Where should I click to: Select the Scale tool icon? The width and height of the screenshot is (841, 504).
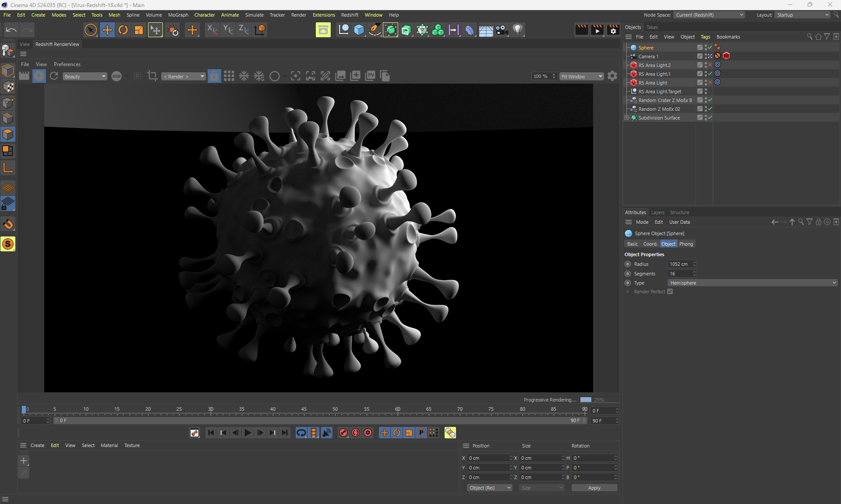click(x=139, y=30)
